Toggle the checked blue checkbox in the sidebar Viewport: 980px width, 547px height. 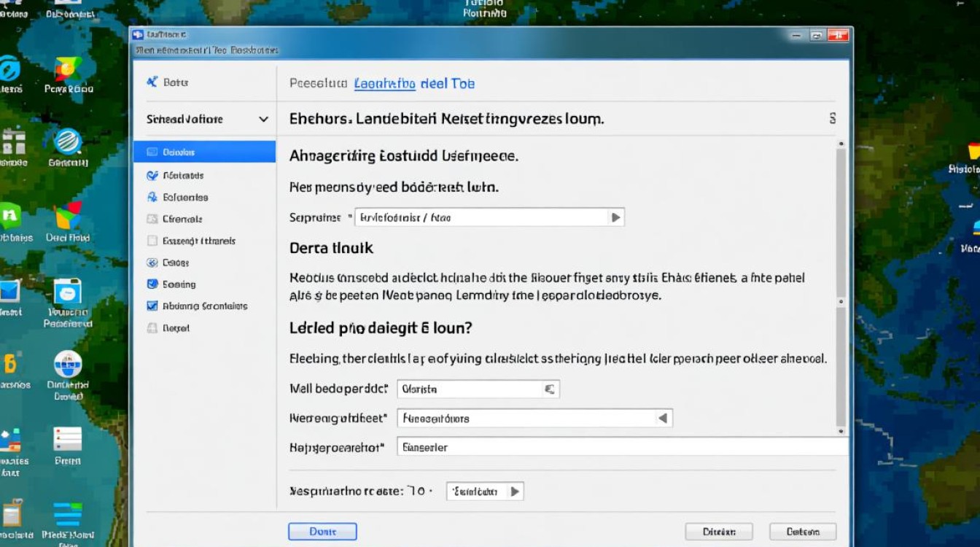(x=152, y=306)
